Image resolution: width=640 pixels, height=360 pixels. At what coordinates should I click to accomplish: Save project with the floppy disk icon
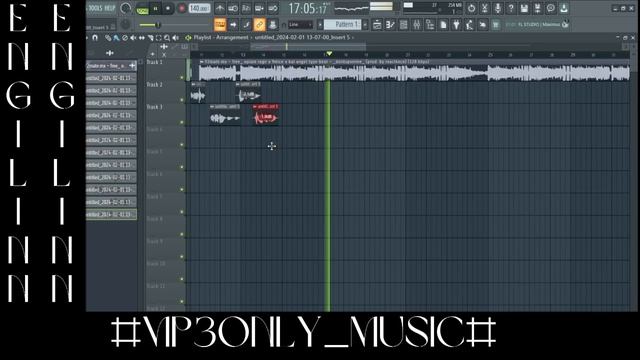(524, 8)
